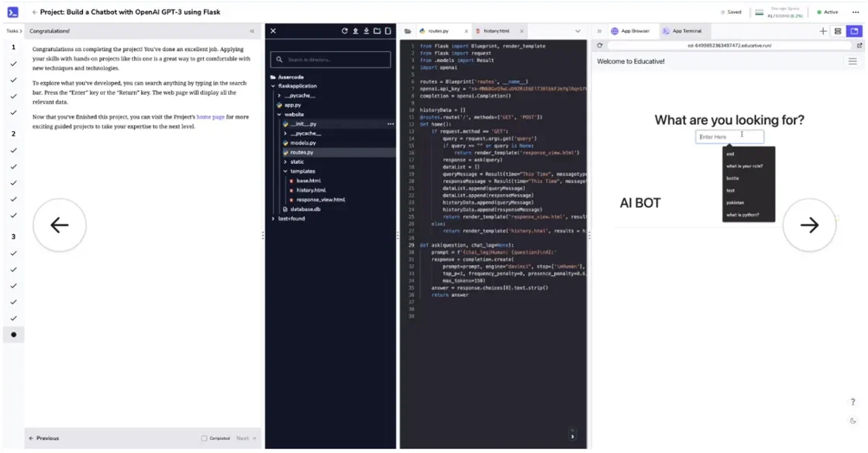Close the file explorer with X
Viewport: 868px width, 453px height.
point(273,31)
